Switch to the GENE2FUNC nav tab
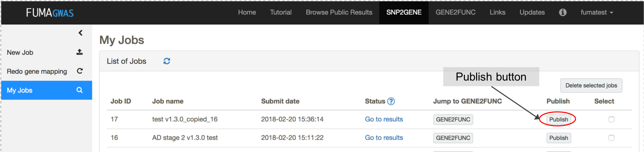Viewport: 644px width, 152px height. 455,13
